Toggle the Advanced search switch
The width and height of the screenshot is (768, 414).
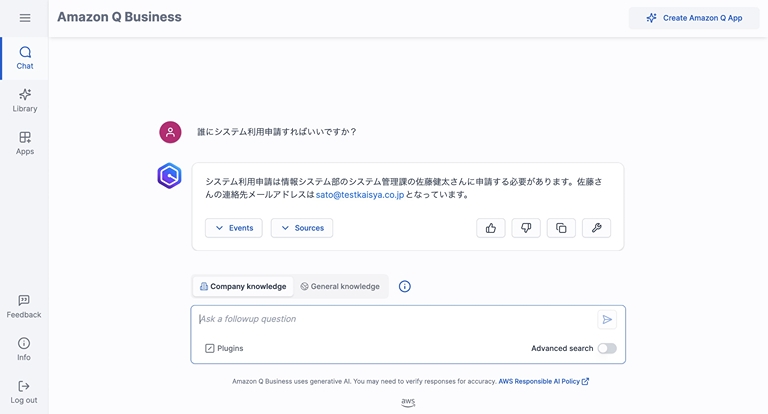point(607,348)
